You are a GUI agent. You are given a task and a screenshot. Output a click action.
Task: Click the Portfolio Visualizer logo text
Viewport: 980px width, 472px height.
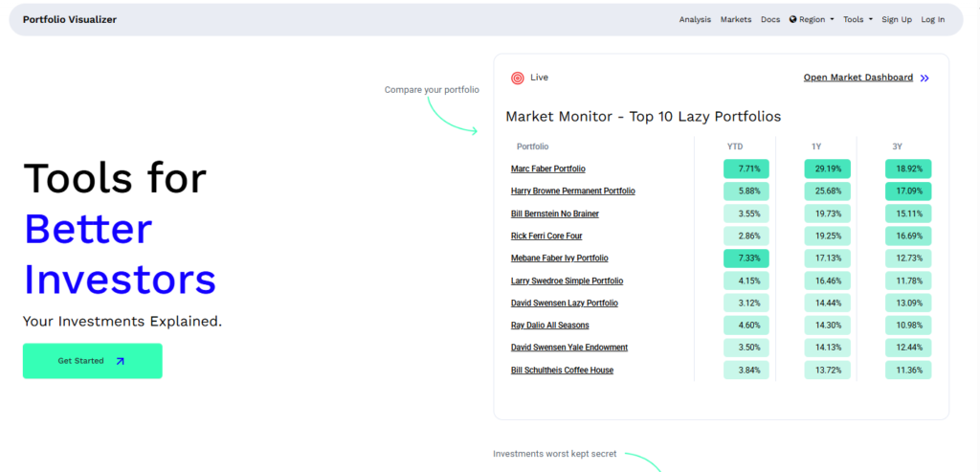click(70, 19)
